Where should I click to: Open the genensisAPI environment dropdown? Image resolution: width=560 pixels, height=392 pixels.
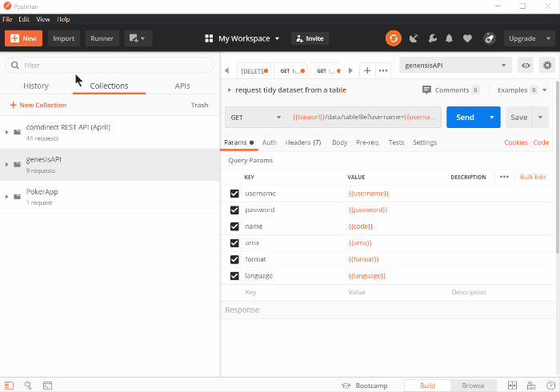coord(455,66)
